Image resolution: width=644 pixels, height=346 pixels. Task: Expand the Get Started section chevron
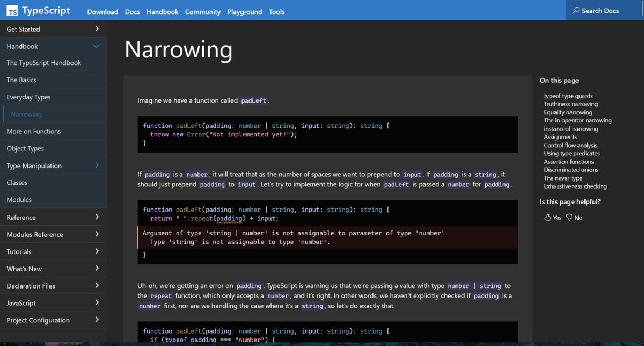click(97, 28)
